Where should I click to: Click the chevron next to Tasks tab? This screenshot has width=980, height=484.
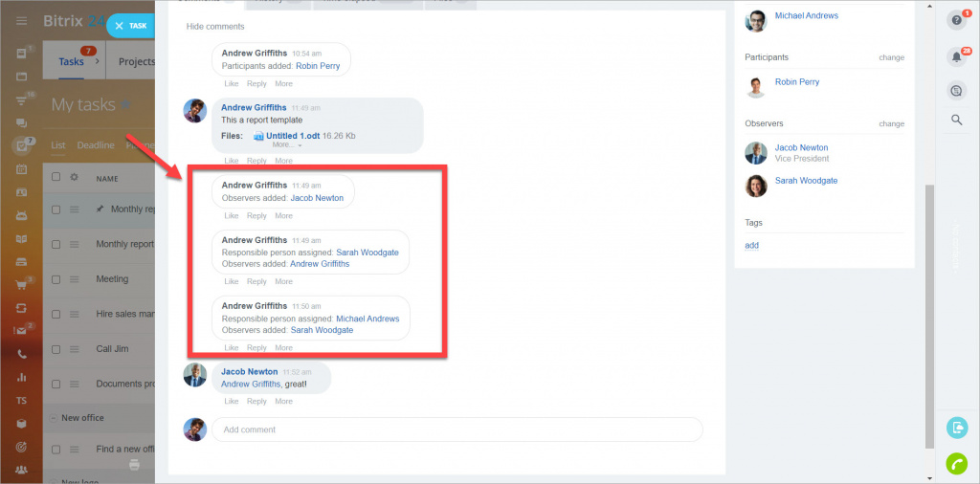pos(98,62)
